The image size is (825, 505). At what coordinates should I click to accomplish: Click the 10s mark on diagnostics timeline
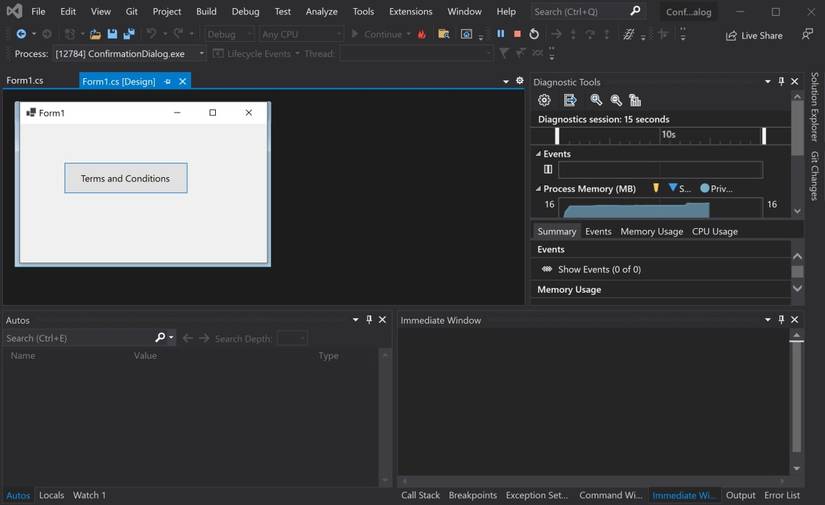point(668,134)
